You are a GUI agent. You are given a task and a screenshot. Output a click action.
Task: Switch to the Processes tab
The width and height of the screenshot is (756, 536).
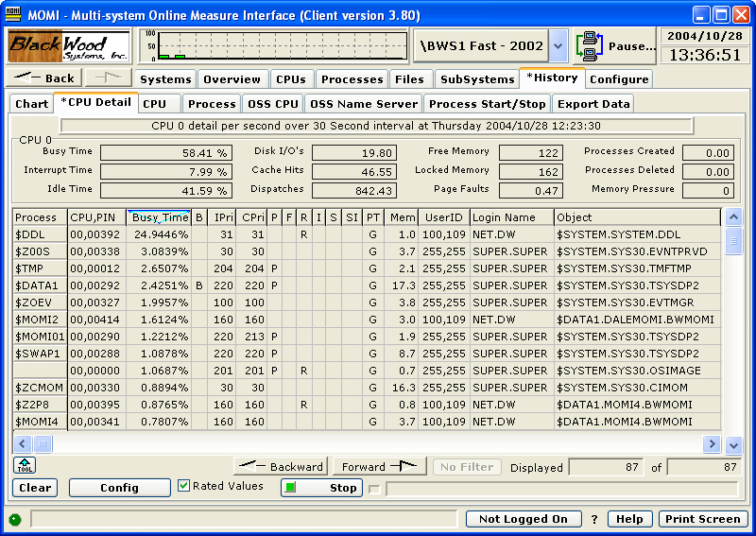pyautogui.click(x=352, y=79)
